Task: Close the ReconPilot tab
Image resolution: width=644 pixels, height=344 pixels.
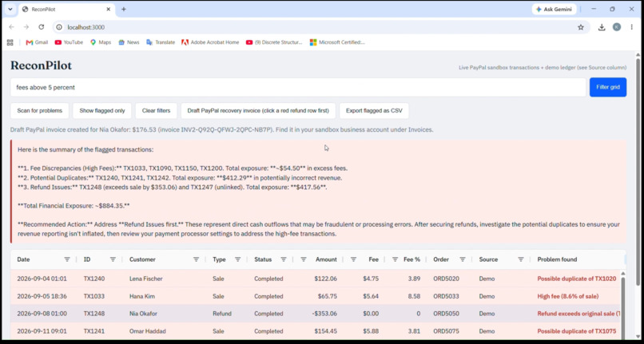Action: [109, 9]
